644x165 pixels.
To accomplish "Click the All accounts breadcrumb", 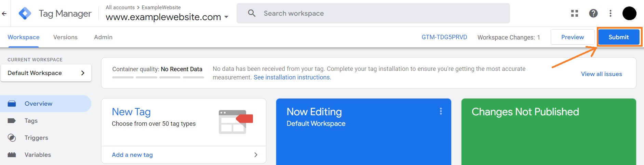I will 120,7.
